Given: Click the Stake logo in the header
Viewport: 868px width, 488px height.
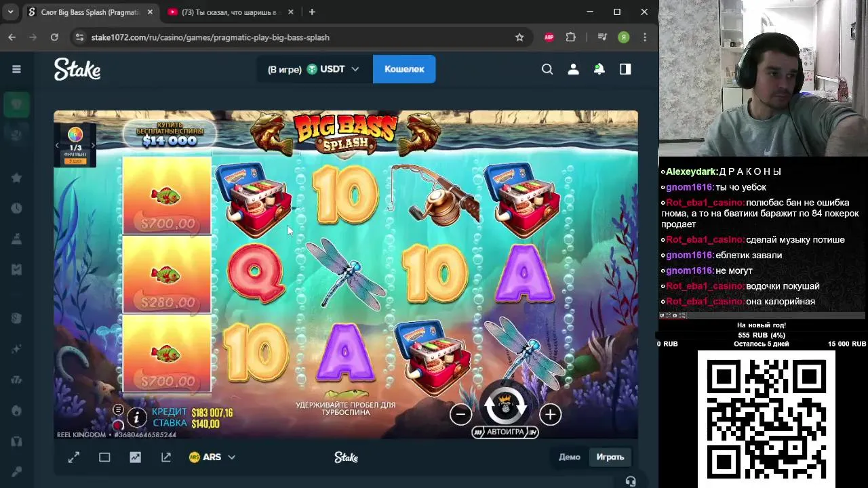Looking at the screenshot, I should click(77, 69).
